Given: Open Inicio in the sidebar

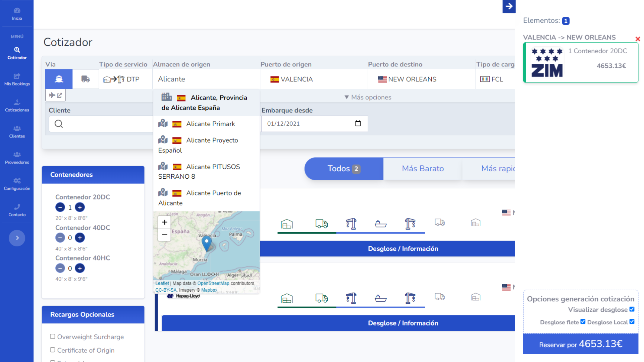Looking at the screenshot, I should click(17, 14).
